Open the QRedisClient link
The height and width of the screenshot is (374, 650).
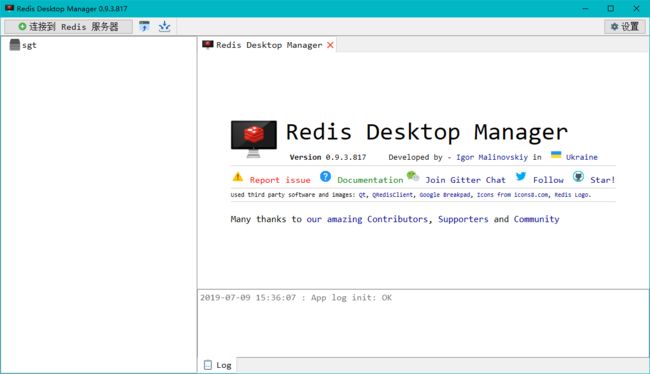(x=393, y=195)
